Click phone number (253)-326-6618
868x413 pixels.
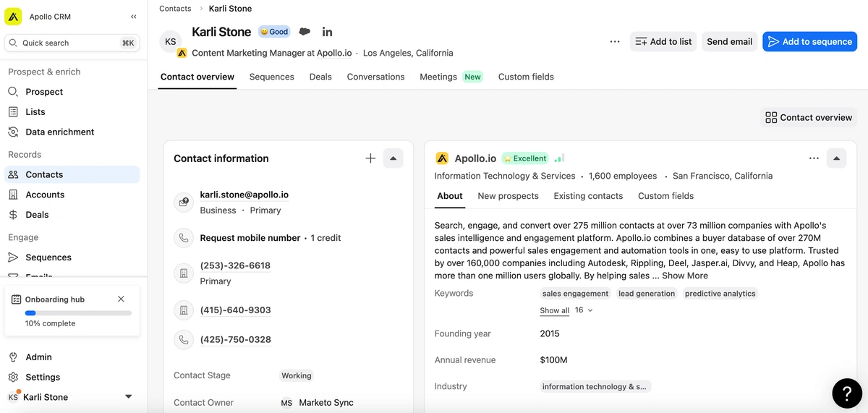235,265
